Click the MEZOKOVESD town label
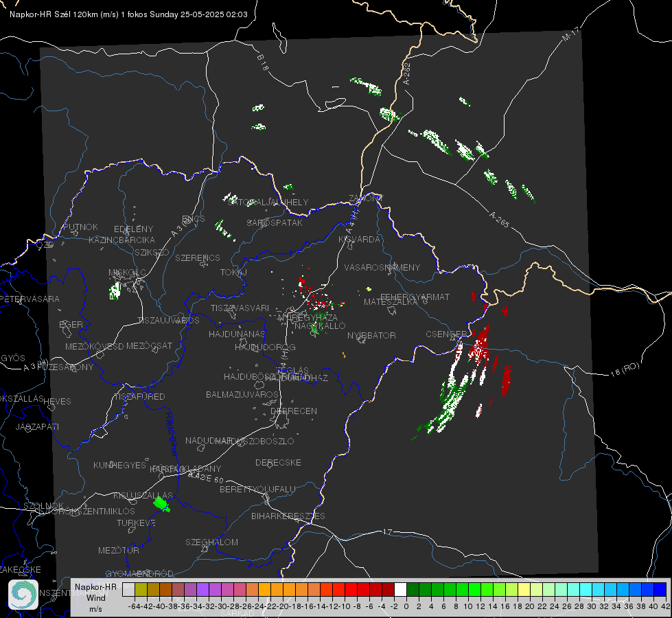The image size is (672, 618). click(95, 346)
